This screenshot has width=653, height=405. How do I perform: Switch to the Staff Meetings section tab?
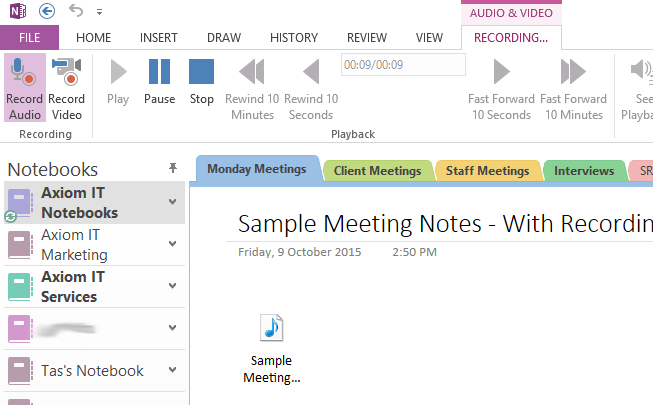point(487,171)
